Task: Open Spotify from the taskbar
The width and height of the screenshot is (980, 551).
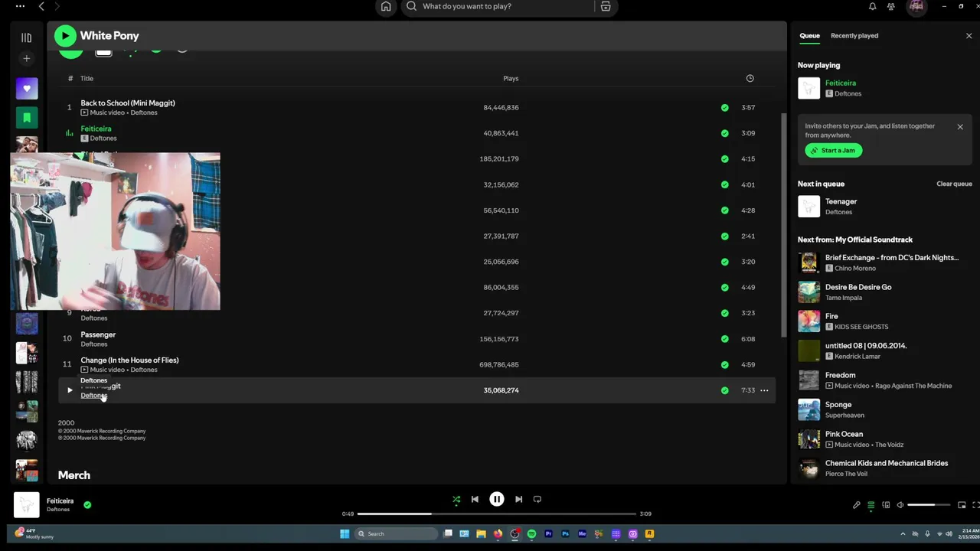Action: 531,533
